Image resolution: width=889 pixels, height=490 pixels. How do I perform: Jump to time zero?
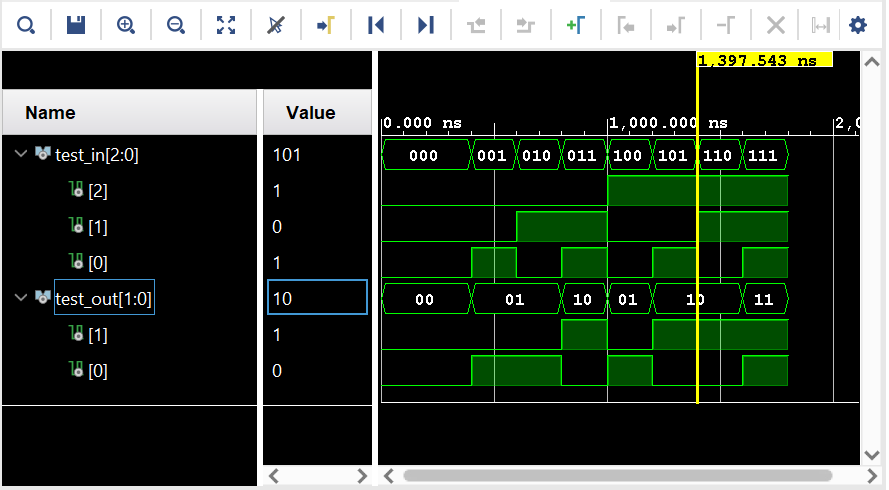(375, 25)
